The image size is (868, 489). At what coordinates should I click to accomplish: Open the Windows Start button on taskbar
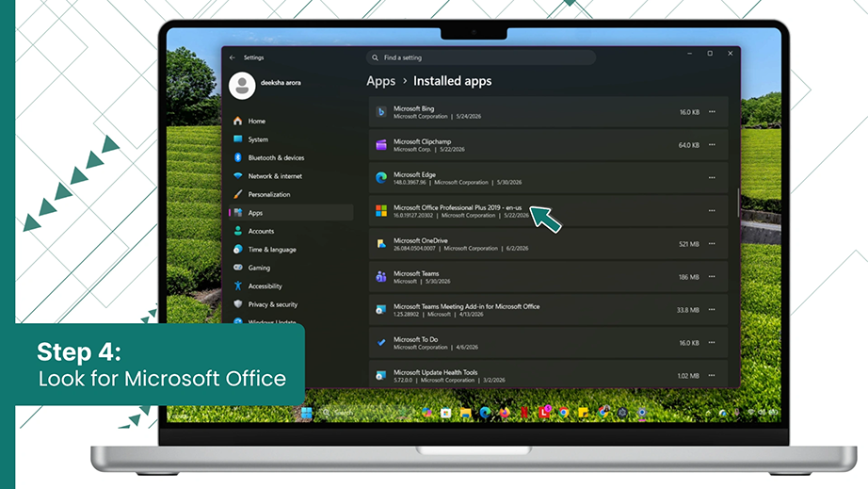coord(307,413)
